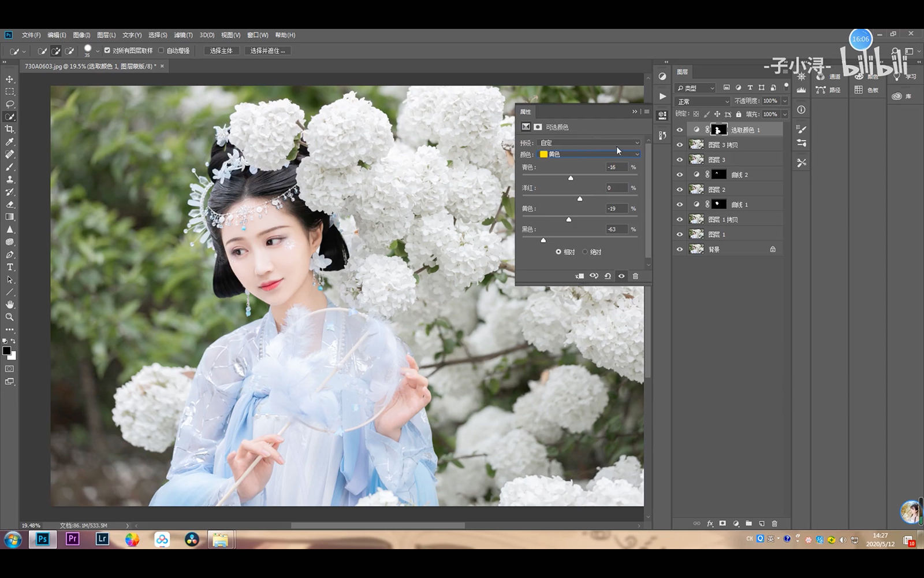Screen dimensions: 924x578
Task: Open the 文件(F) menu
Action: 31,35
